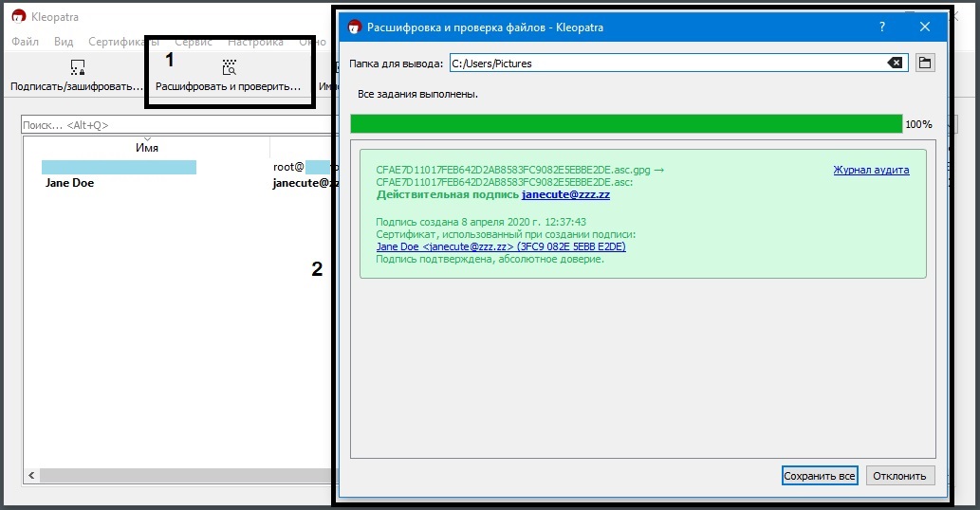The height and width of the screenshot is (510, 980).
Task: Clear the output folder path field
Action: [x=895, y=64]
